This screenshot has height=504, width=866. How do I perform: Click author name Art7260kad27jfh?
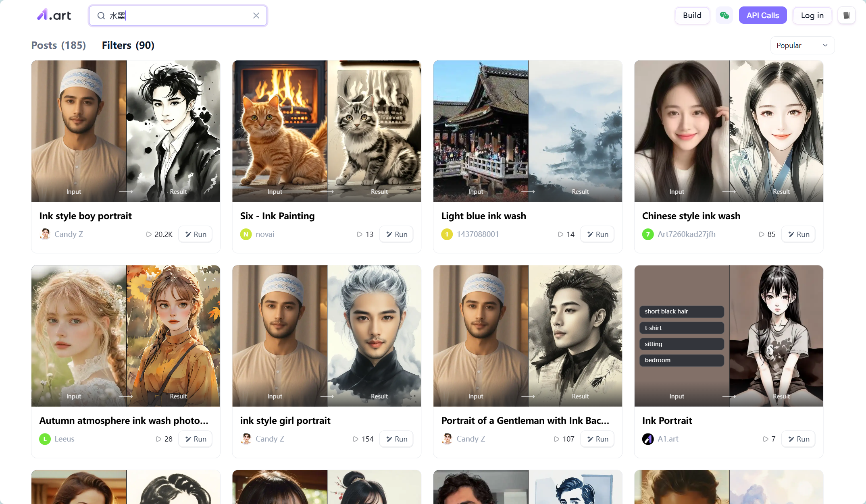[x=687, y=234]
